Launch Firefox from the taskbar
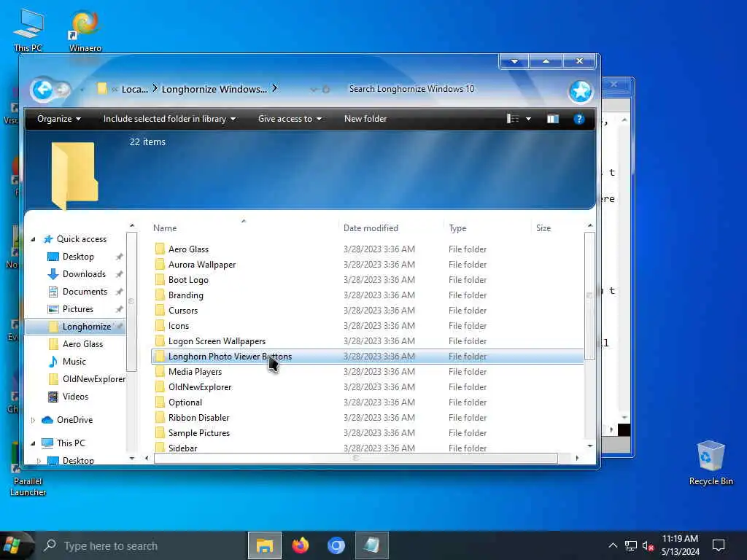 pyautogui.click(x=300, y=545)
